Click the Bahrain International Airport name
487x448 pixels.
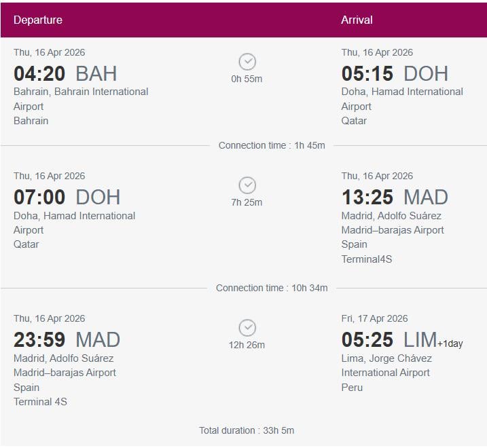[81, 98]
